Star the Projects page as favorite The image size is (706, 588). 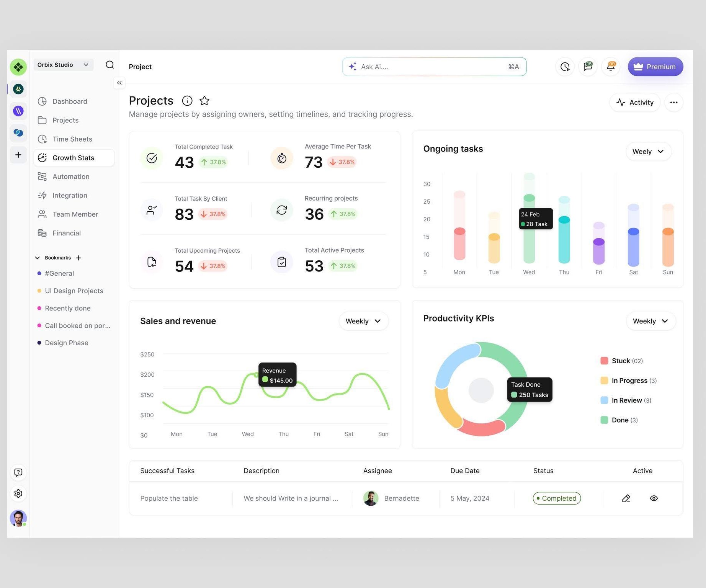point(204,101)
